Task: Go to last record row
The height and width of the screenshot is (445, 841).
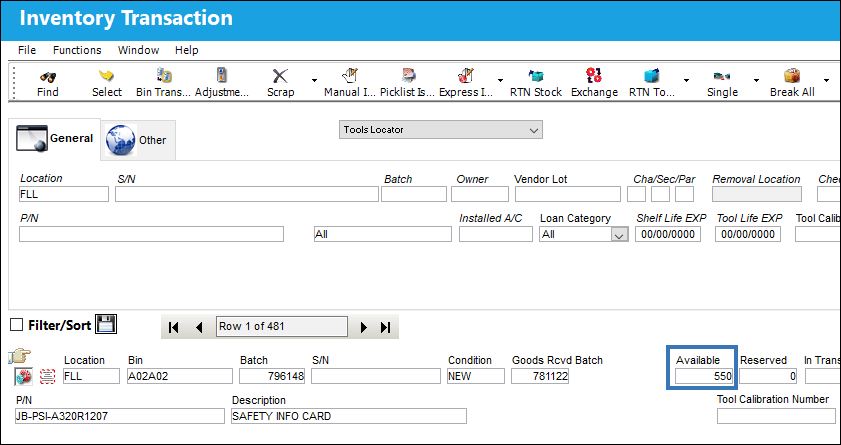Action: [x=385, y=327]
